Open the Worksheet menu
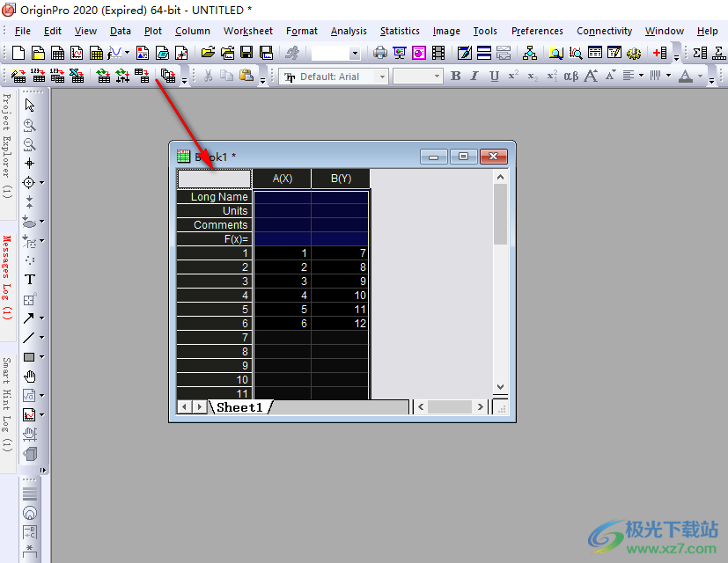The width and height of the screenshot is (728, 563). (248, 31)
